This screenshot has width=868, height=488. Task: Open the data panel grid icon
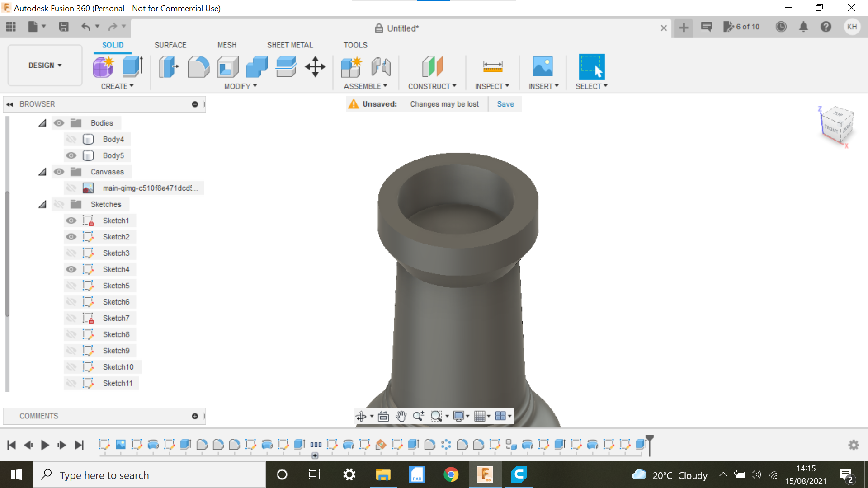pyautogui.click(x=11, y=27)
